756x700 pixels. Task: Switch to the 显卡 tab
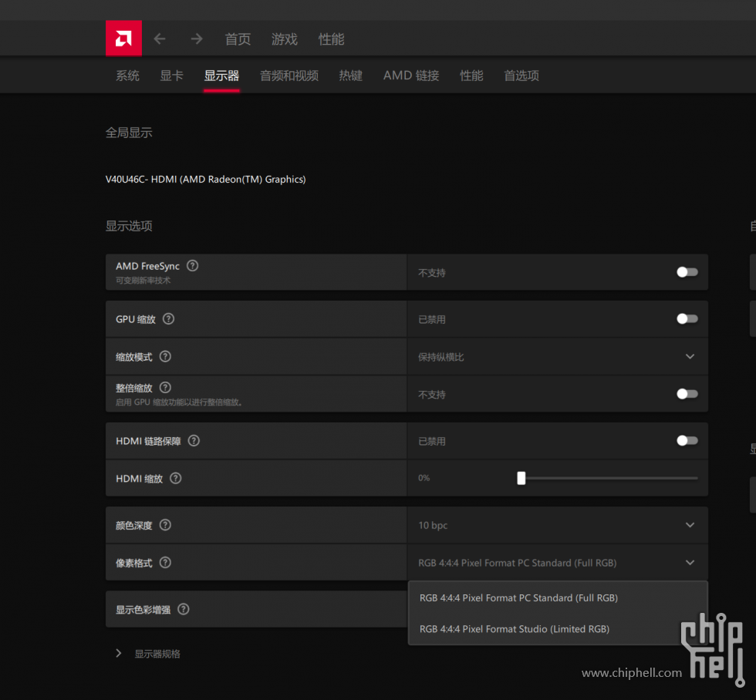point(171,76)
